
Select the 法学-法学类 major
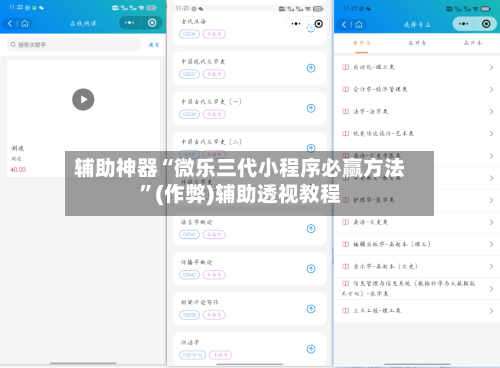(417, 112)
